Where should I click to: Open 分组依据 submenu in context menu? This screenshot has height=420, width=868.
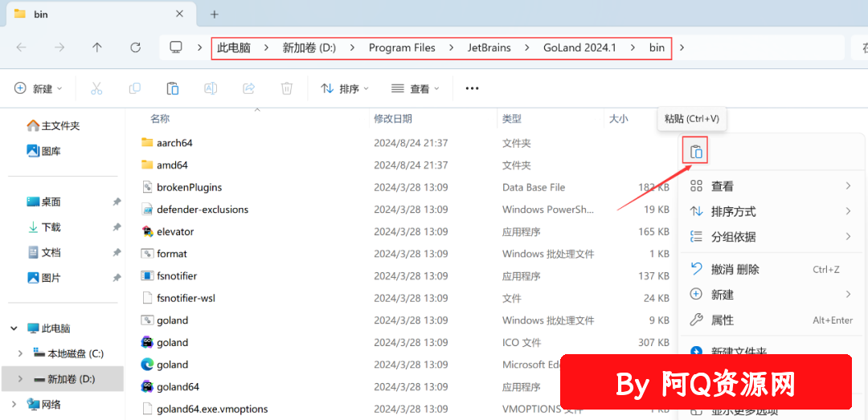point(771,237)
